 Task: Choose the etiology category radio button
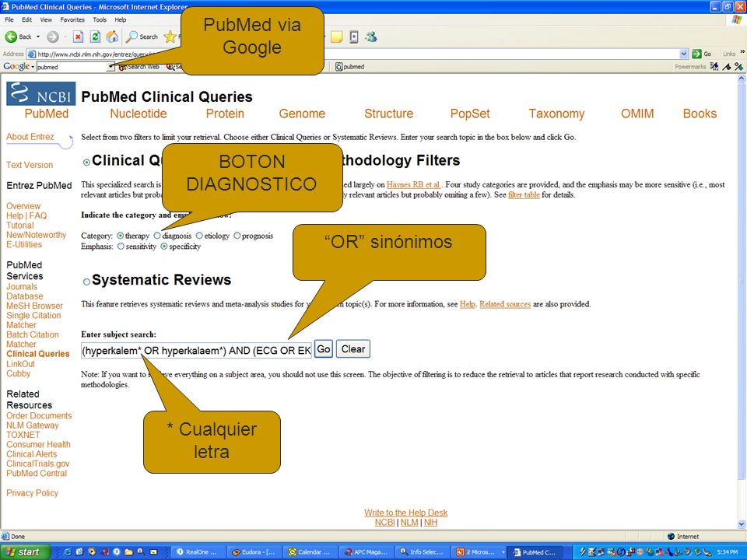pos(200,236)
